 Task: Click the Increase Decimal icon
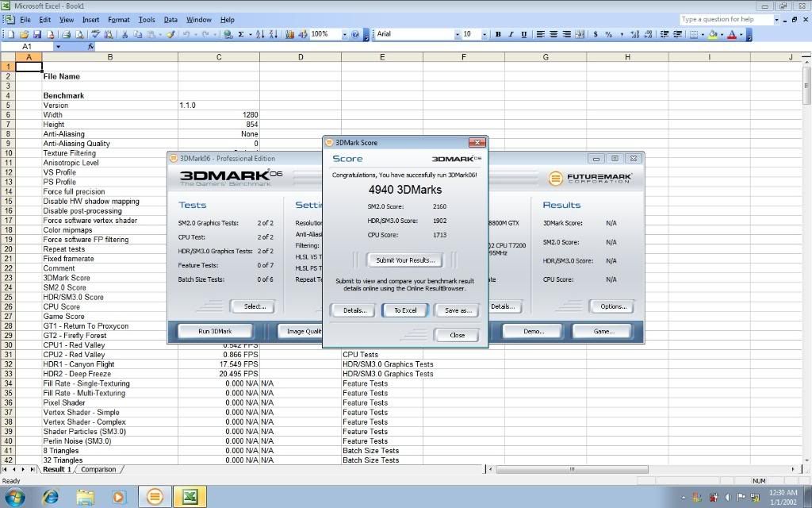point(635,34)
